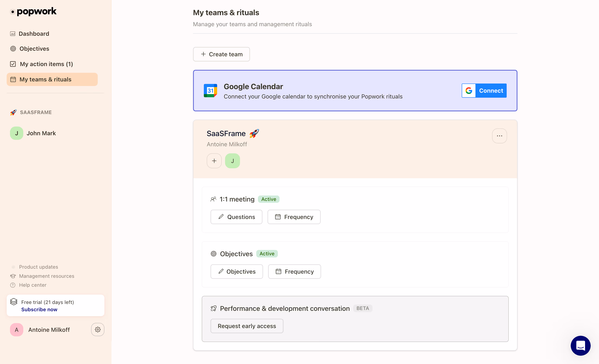Add a member with the plus button
Viewport: 599px width, 364px height.
click(214, 161)
